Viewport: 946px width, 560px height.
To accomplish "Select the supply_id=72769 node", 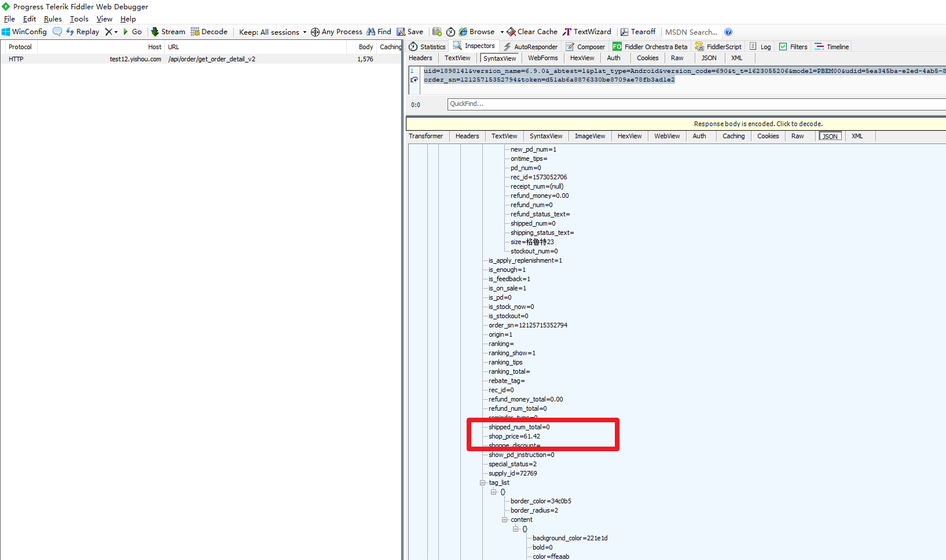I will point(513,473).
